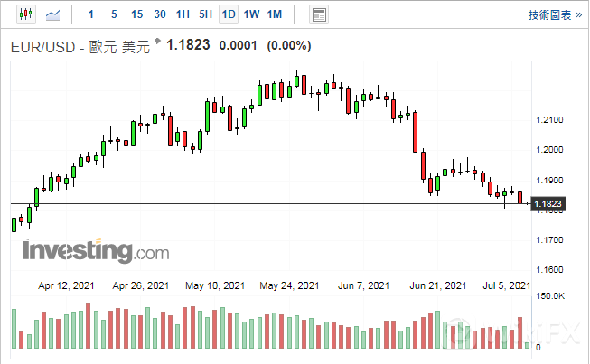This screenshot has width=590, height=364.
Task: Click the small marker icon beside 歐元 美元
Action: (157, 42)
